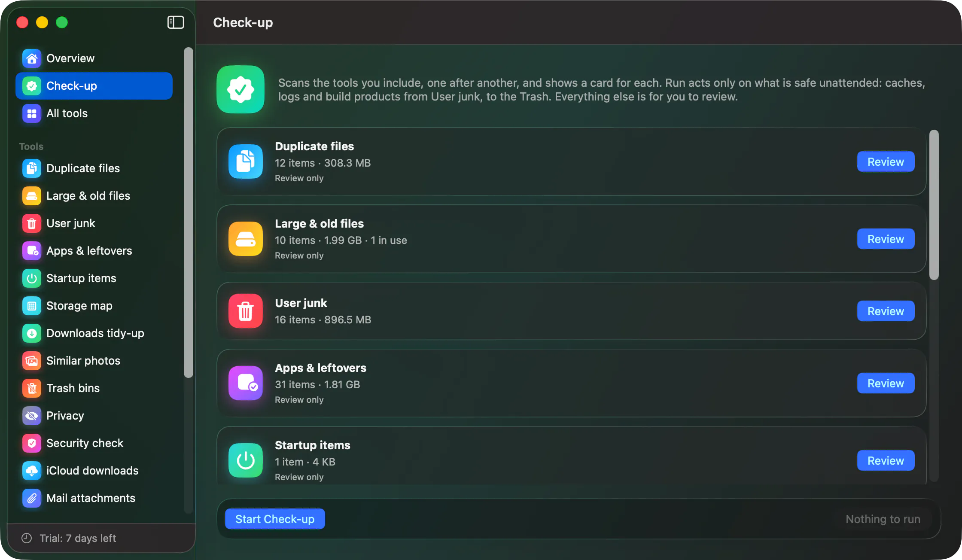Click the Mail attachments paperclip icon
Screen dimensions: 962x560
pos(32,498)
